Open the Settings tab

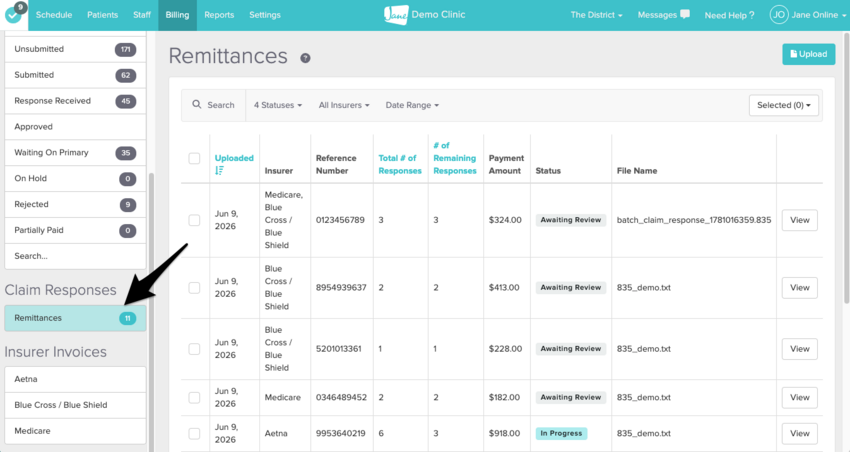[x=265, y=15]
